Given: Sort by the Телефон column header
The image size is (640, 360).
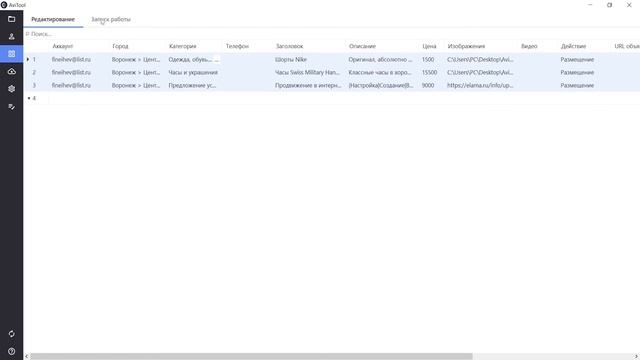Looking at the screenshot, I should (x=237, y=46).
